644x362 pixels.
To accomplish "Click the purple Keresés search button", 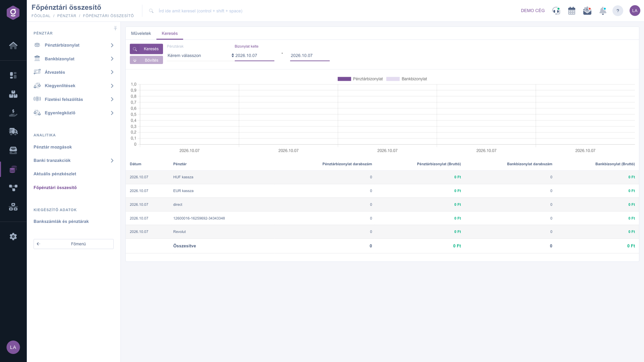I will pyautogui.click(x=146, y=49).
